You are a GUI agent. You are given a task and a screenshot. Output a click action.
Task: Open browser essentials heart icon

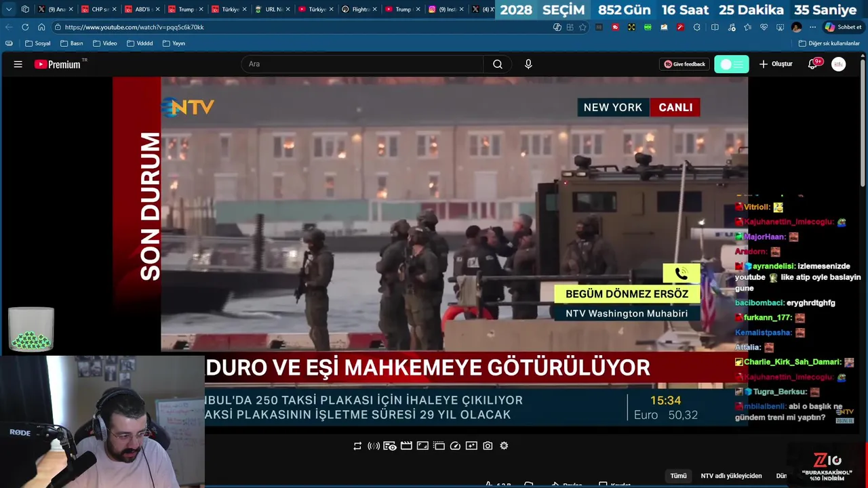pyautogui.click(x=764, y=27)
